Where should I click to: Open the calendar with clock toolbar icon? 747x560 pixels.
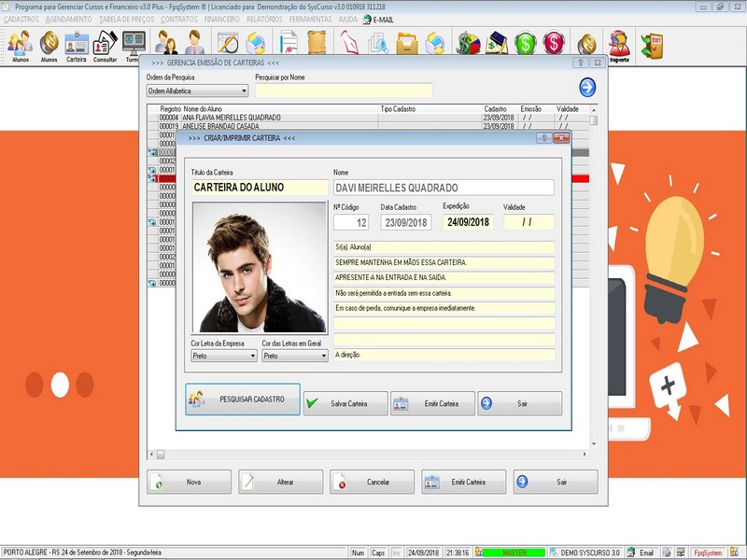point(228,42)
